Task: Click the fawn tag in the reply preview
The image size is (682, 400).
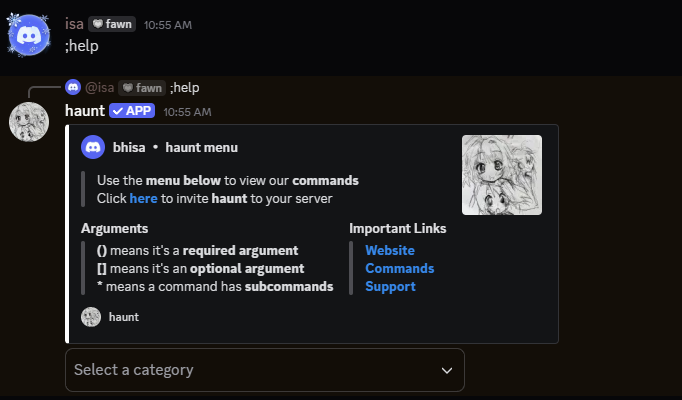Action: 142,88
